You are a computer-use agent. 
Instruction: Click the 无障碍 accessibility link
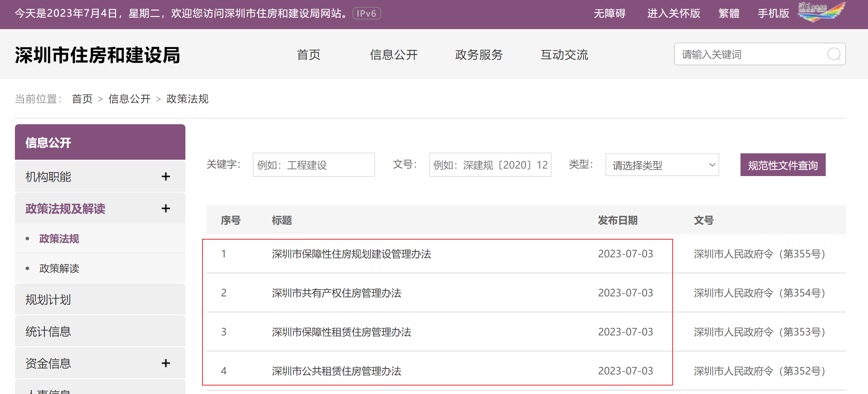tap(609, 13)
